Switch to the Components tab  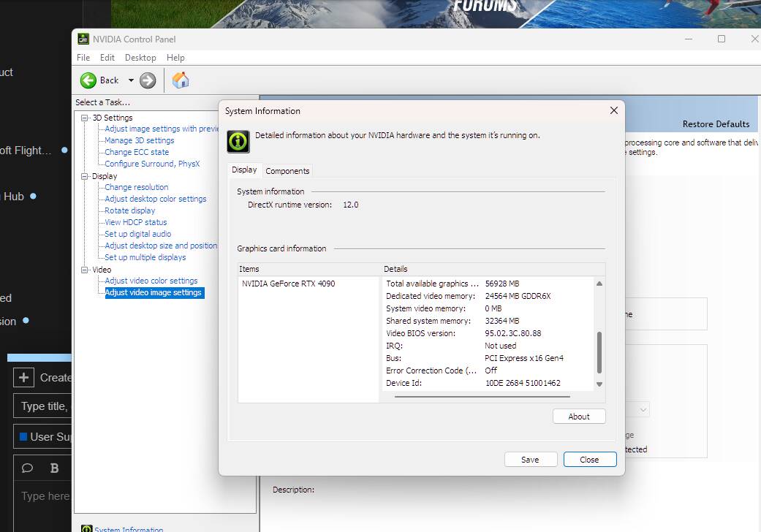point(287,170)
